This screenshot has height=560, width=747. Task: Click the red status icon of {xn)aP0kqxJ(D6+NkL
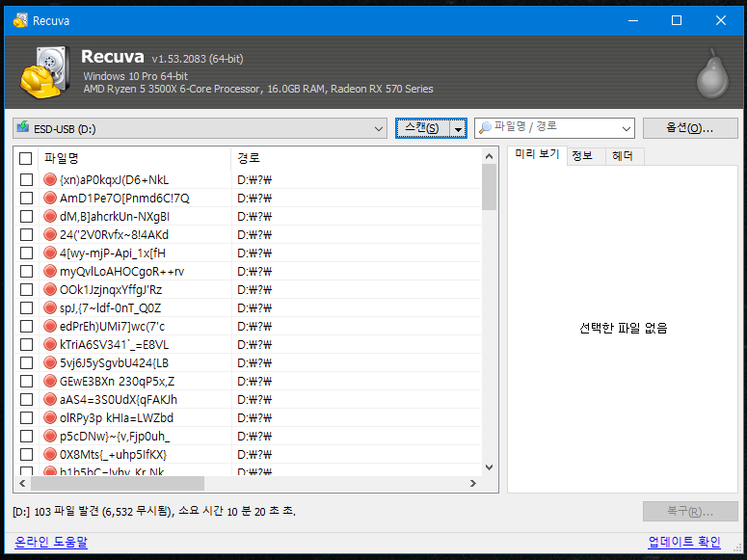pos(50,179)
